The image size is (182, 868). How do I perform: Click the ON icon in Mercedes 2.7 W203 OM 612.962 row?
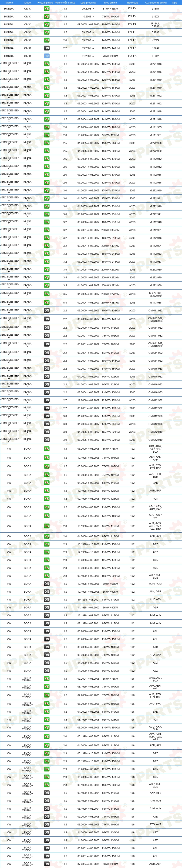pos(47,400)
